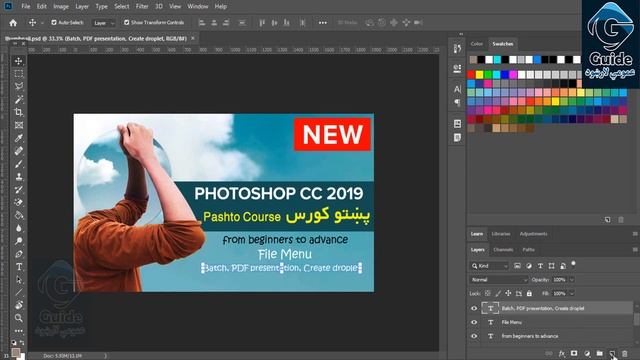Create new fill or adjustment layer
Screen dimensions: 640x360
click(x=587, y=353)
